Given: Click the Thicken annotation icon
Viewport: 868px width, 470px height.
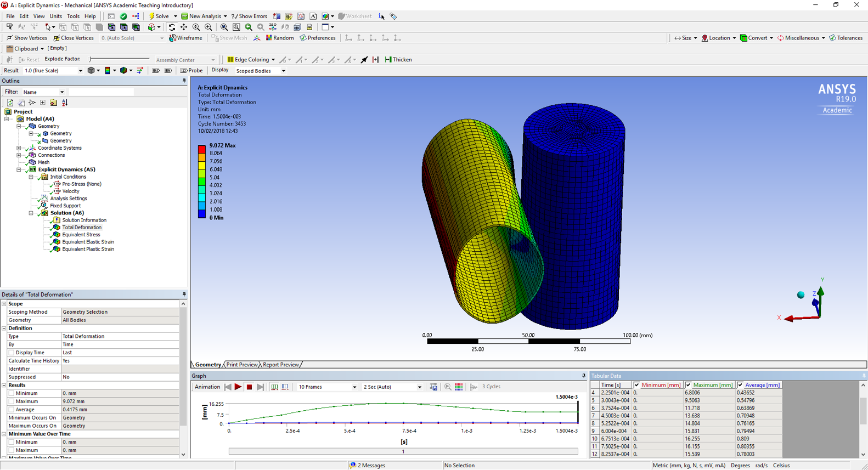Looking at the screenshot, I should 398,60.
